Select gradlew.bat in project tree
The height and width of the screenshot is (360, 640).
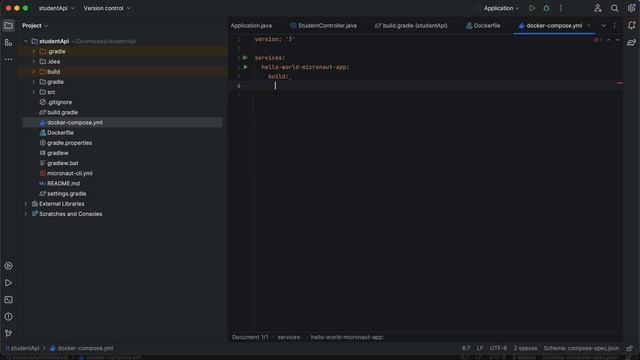[62, 163]
